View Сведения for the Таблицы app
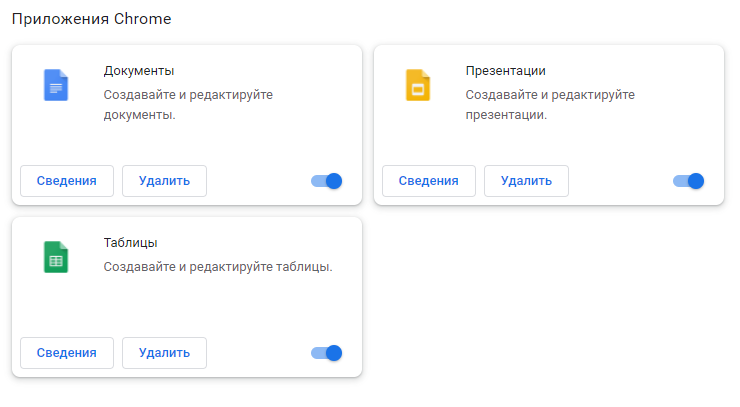This screenshot has width=740, height=407. 67,353
